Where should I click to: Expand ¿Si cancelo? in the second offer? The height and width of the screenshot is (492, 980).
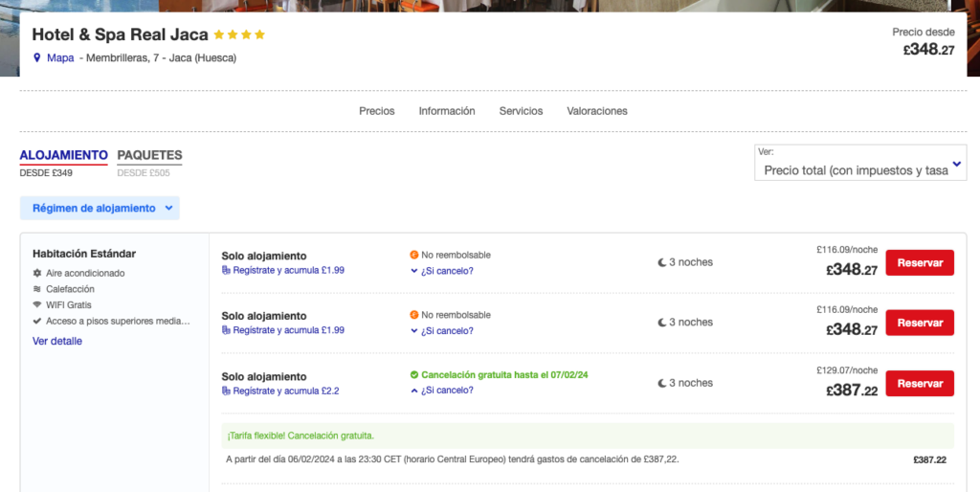click(x=442, y=330)
